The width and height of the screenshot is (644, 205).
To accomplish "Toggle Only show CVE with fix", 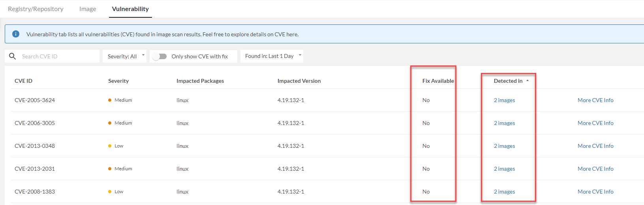I will tap(160, 56).
